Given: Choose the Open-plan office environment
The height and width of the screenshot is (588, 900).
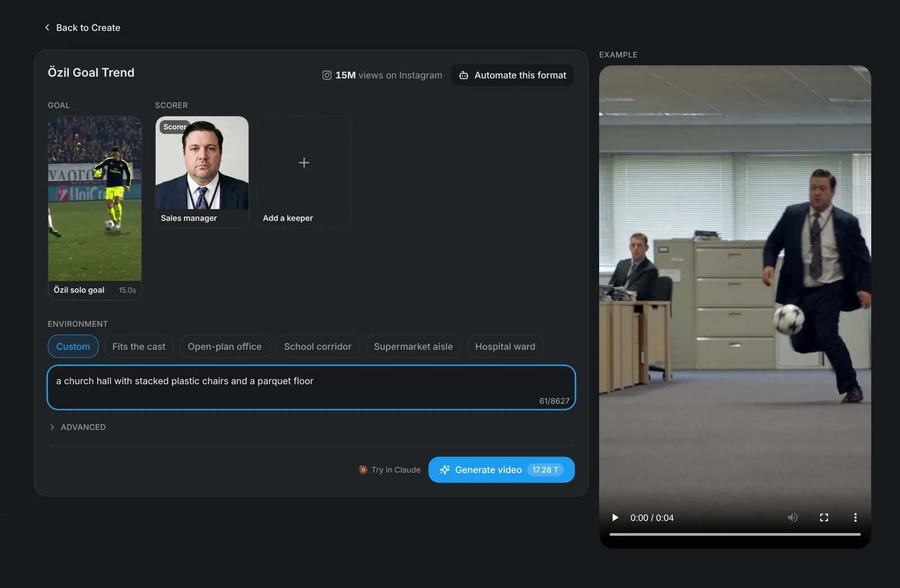Looking at the screenshot, I should point(224,346).
